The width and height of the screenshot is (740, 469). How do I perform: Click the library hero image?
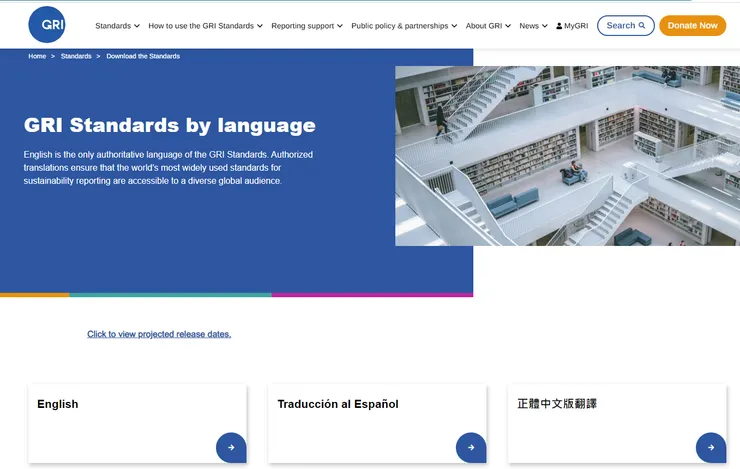567,156
